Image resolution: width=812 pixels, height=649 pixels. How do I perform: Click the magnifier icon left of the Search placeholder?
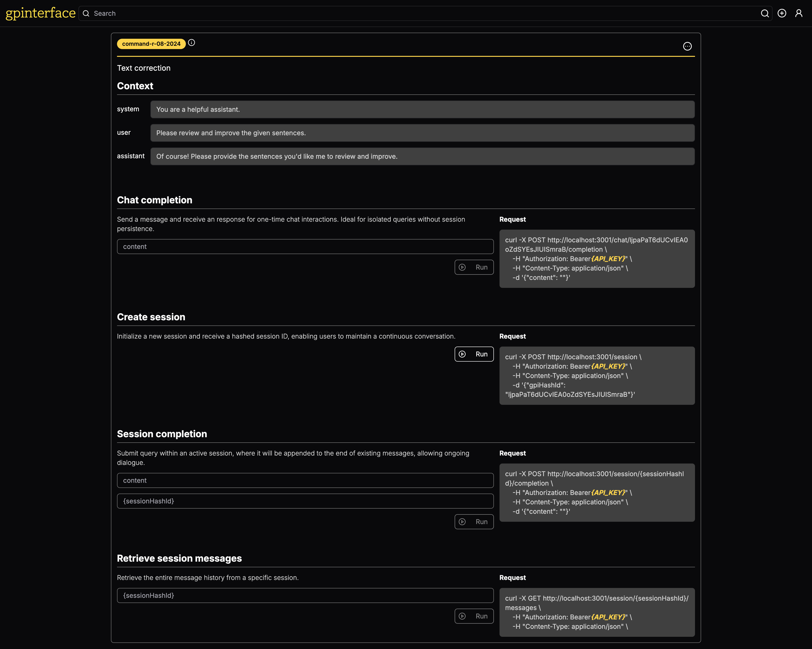click(86, 13)
